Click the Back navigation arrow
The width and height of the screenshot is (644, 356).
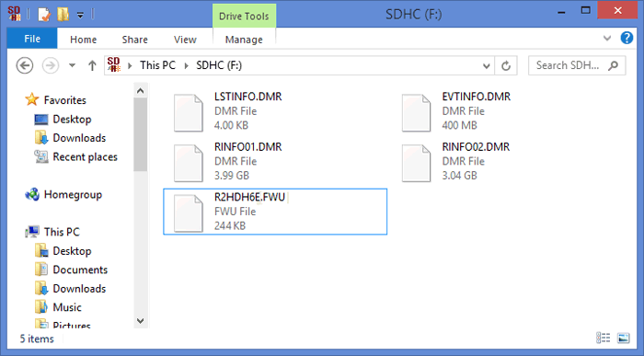[25, 65]
